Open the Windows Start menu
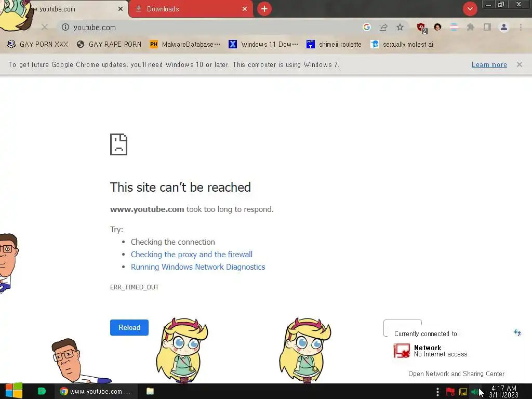This screenshot has height=399, width=532. click(14, 391)
